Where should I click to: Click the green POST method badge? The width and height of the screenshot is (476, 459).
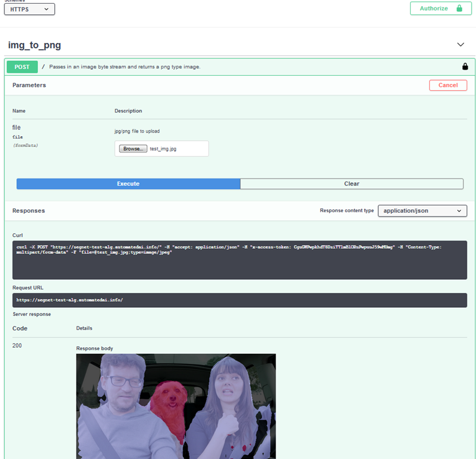22,67
